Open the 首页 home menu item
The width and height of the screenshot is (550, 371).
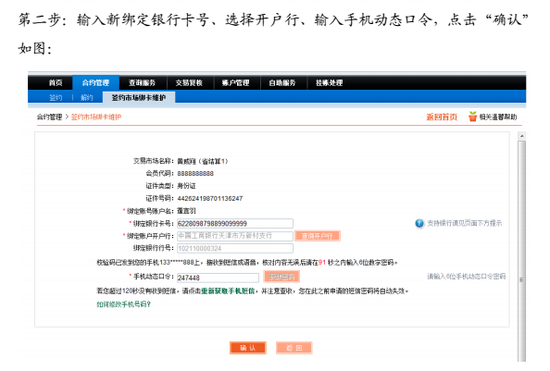coord(55,83)
